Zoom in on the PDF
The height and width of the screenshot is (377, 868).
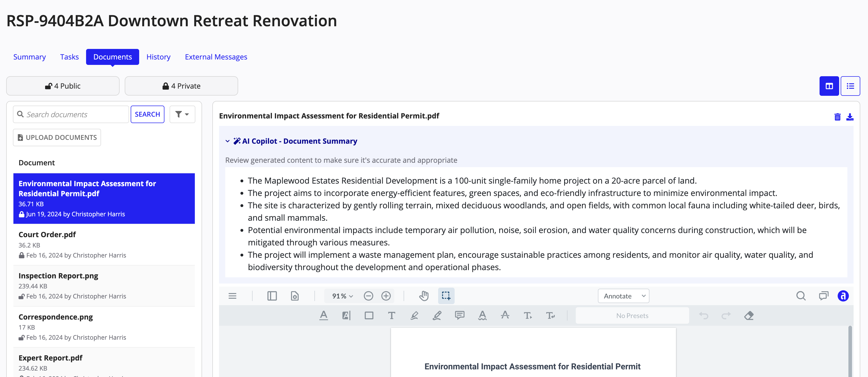tap(386, 296)
